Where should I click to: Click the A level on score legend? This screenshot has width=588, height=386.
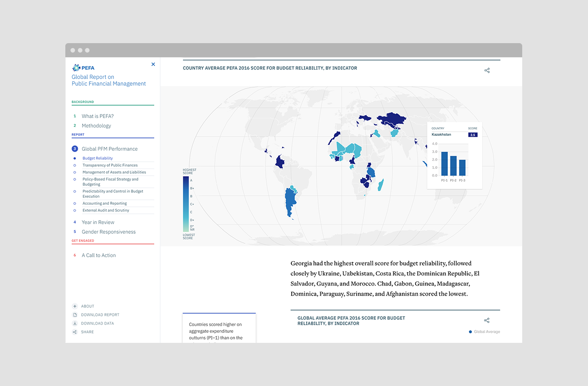point(191,180)
